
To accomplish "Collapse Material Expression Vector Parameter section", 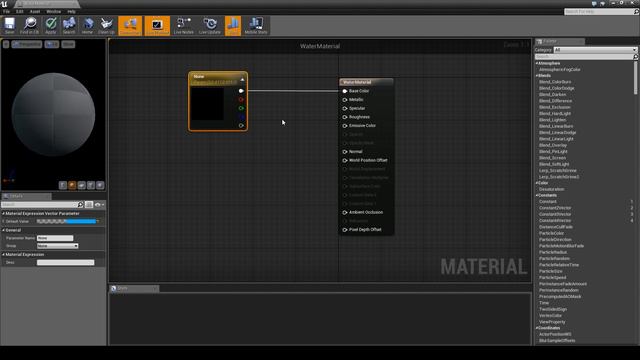I will point(4,213).
